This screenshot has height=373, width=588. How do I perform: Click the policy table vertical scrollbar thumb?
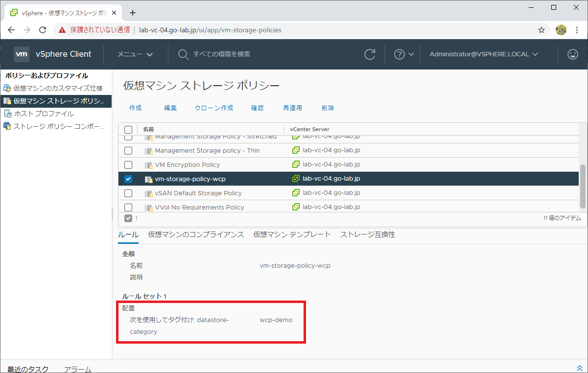(583, 186)
